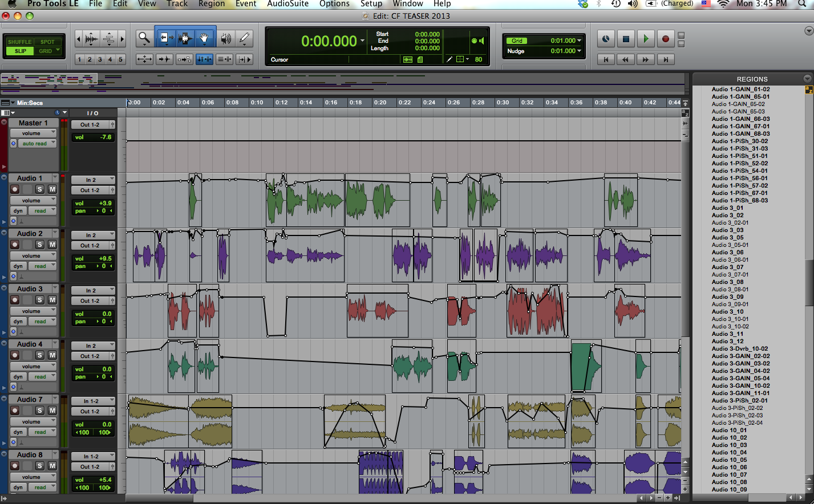Open the Event menu
814x504 pixels.
(x=246, y=4)
